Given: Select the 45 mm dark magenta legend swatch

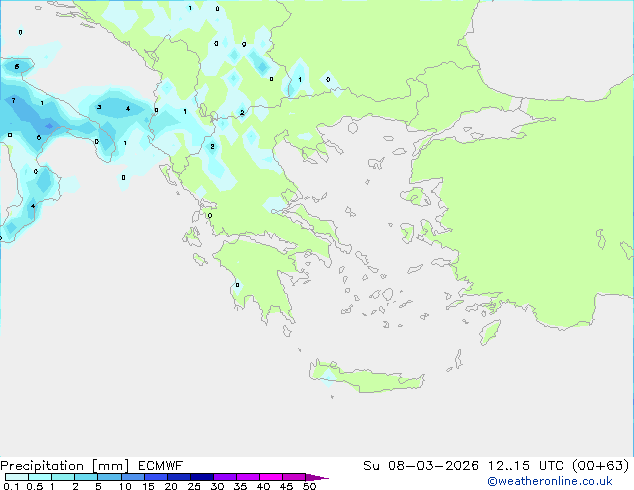Looking at the screenshot, I should [294, 477].
